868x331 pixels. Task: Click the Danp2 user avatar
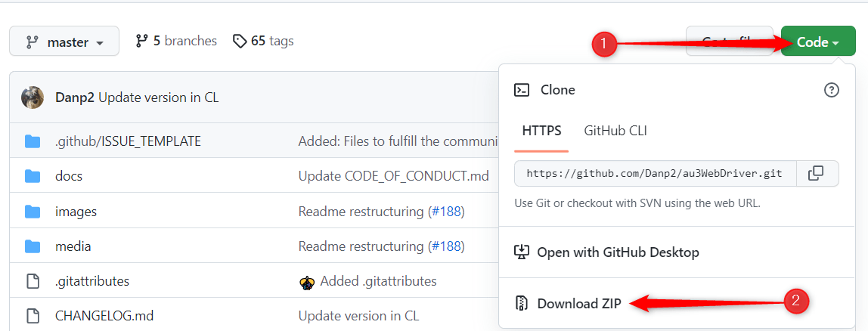click(x=33, y=97)
